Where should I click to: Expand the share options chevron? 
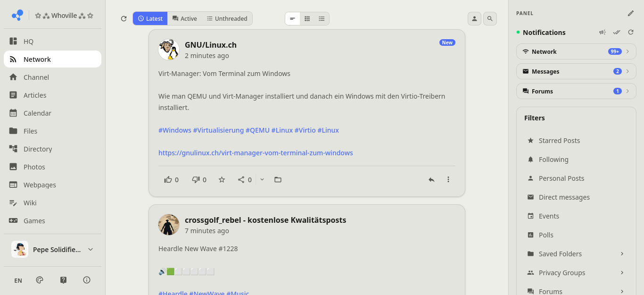tap(262, 179)
